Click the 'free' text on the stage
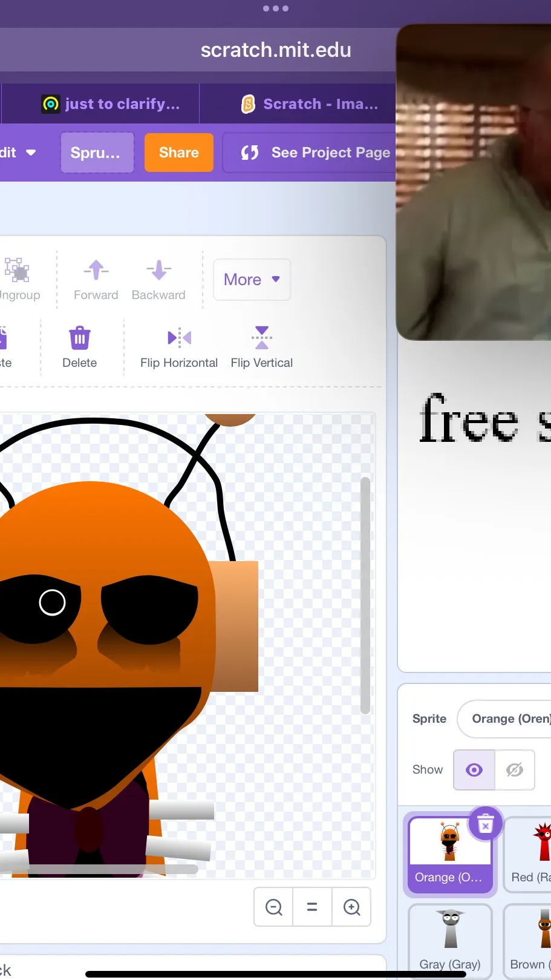551x980 pixels. coord(469,419)
